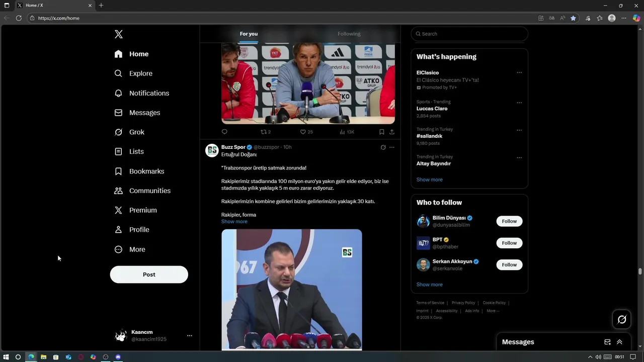Screen dimensions: 644x362
Task: Click the Post button
Action: pos(149,275)
